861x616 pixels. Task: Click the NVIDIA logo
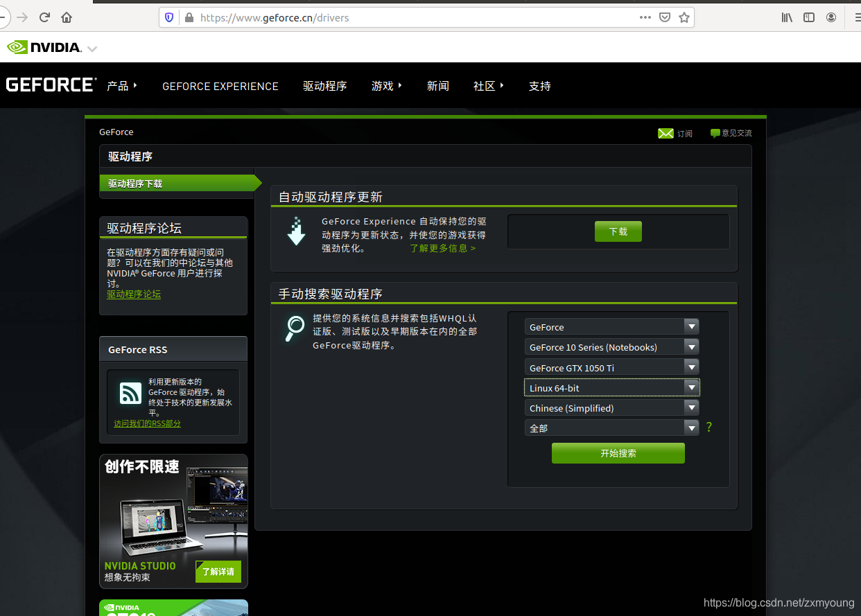click(44, 48)
